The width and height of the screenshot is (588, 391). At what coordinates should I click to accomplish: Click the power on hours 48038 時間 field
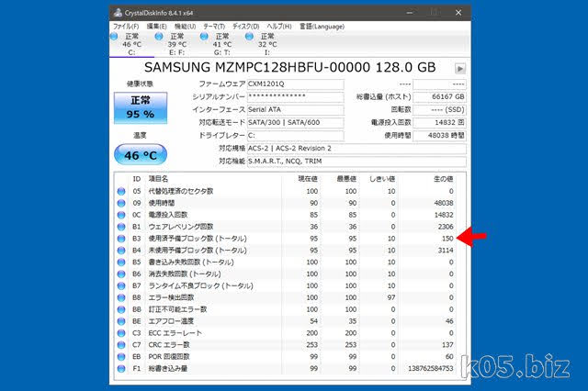(439, 135)
